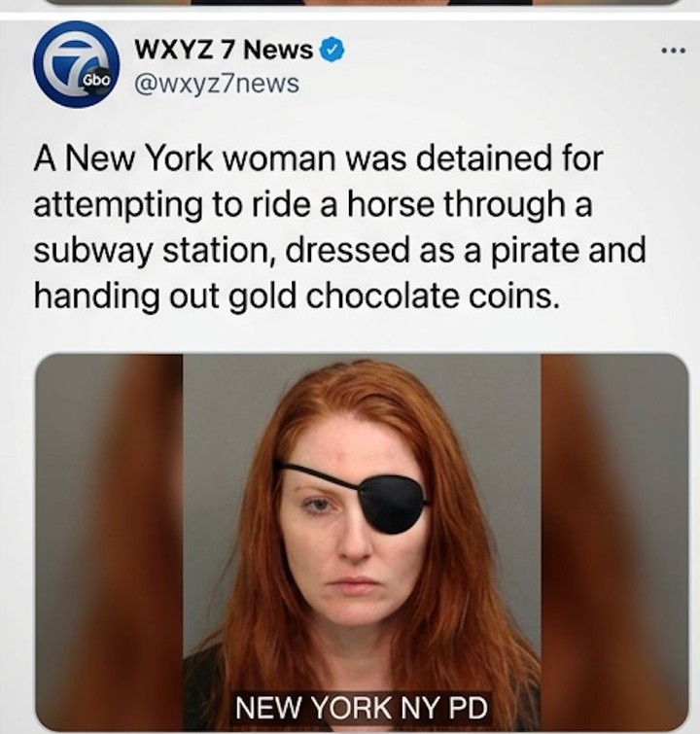
Task: Click the blue verified checkmark badge
Action: point(332,50)
